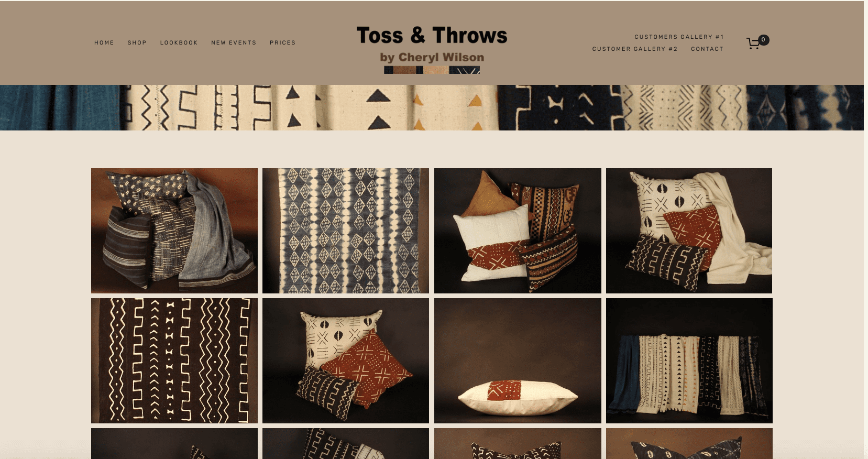Open the shopping cart icon
The height and width of the screenshot is (459, 868).
click(x=753, y=43)
